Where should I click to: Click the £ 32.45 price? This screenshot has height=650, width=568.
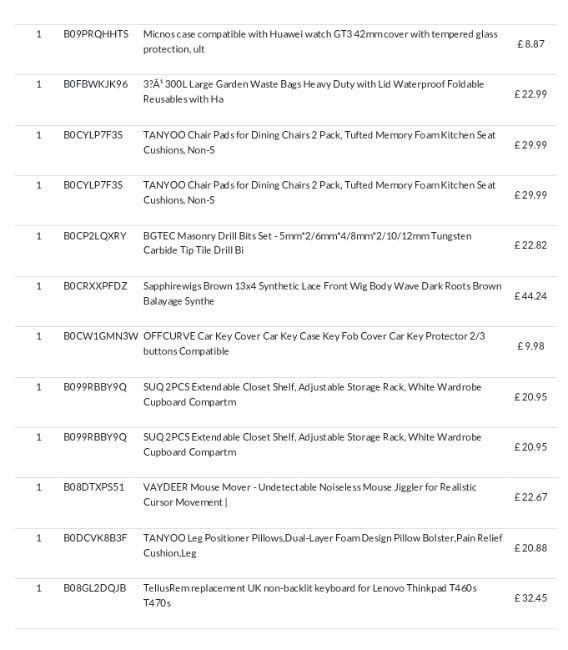(x=531, y=598)
